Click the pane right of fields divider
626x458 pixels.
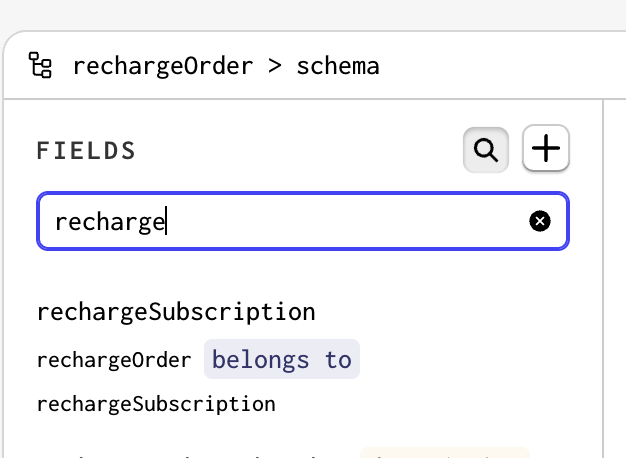[615, 279]
